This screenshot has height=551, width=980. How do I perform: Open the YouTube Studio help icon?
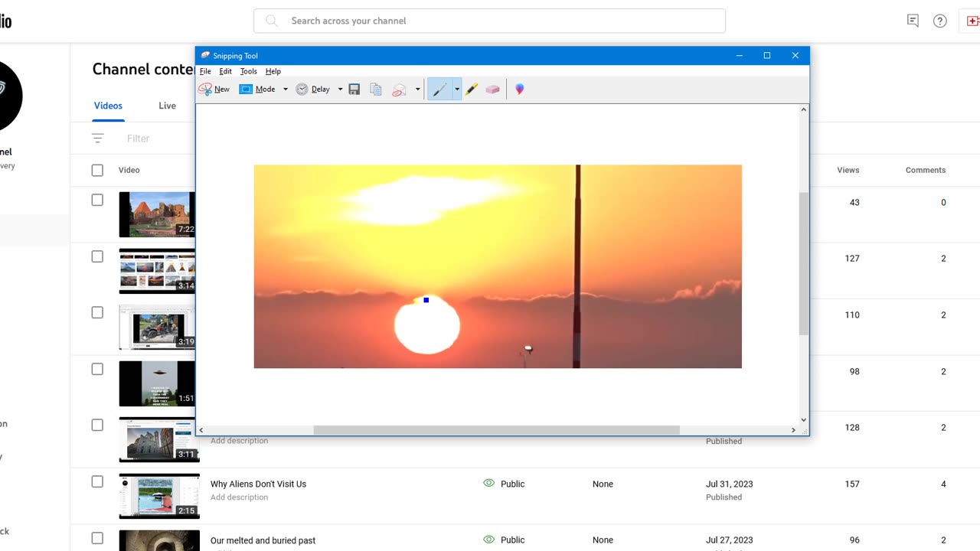[x=940, y=21]
